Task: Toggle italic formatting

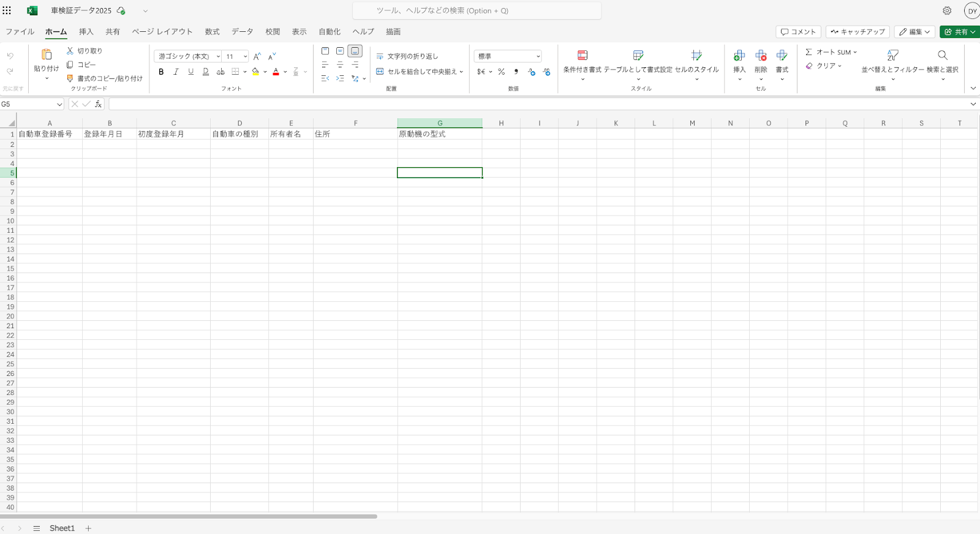Action: pos(176,72)
